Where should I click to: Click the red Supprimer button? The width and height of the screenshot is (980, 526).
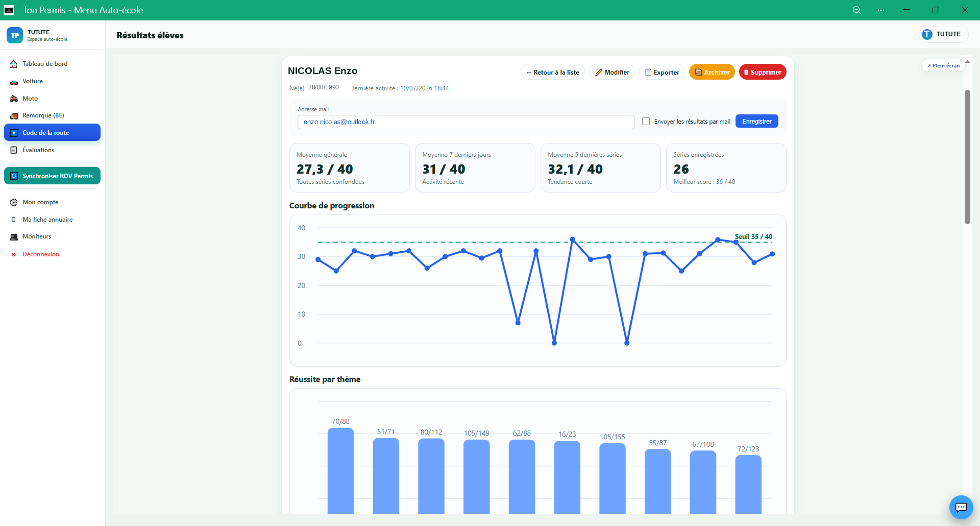coord(763,72)
